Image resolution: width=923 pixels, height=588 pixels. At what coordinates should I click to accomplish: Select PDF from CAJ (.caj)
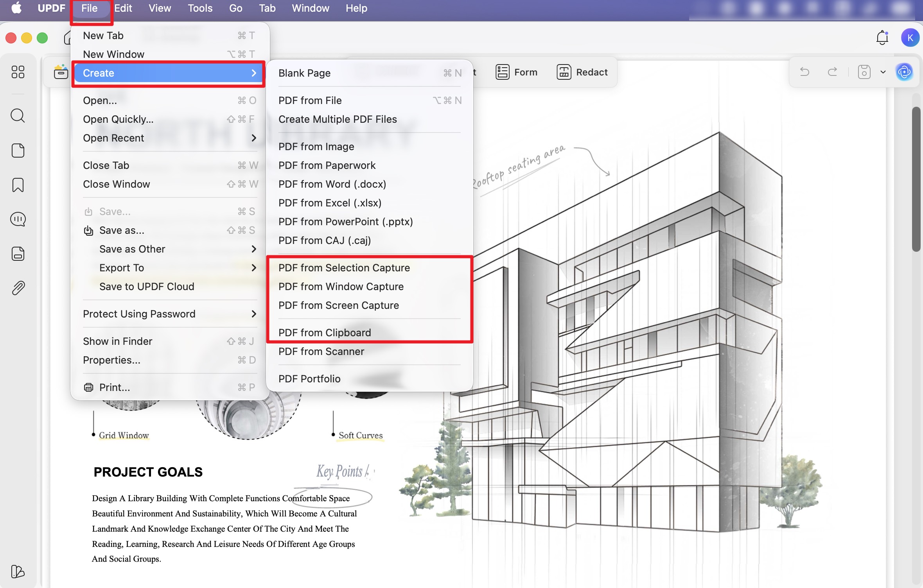tap(370, 240)
